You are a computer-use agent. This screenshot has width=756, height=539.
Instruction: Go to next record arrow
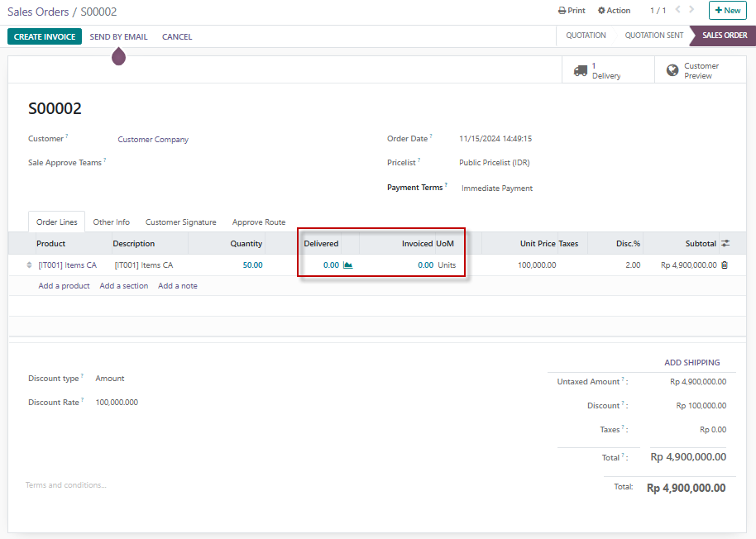click(691, 10)
